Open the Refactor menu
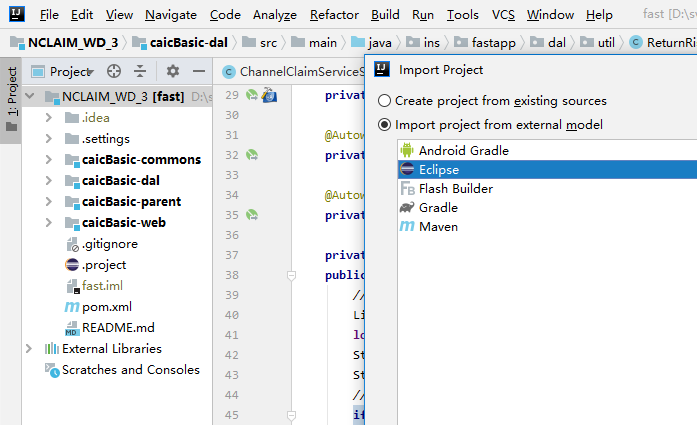Image resolution: width=697 pixels, height=425 pixels. (x=334, y=15)
